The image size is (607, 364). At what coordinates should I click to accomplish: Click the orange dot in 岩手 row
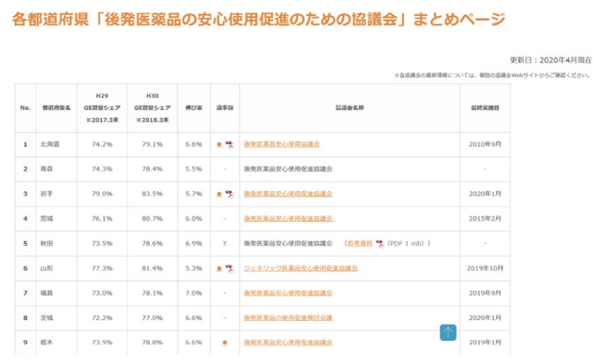(219, 194)
